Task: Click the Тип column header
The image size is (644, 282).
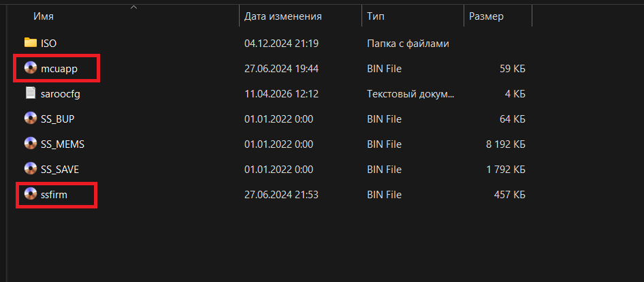Action: pyautogui.click(x=375, y=16)
